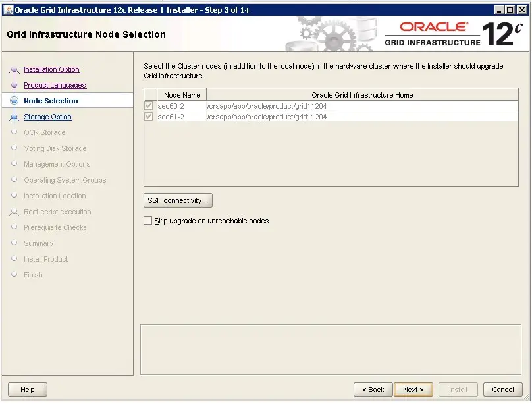Click the Finish step label
This screenshot has height=404, width=532.
point(33,275)
